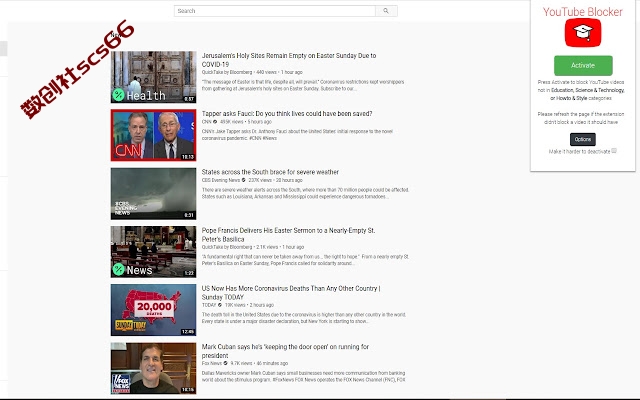Viewport: 640px width, 400px height.
Task: Open title Jerusalem's Holy Sites Remain Empty
Action: [x=289, y=60]
